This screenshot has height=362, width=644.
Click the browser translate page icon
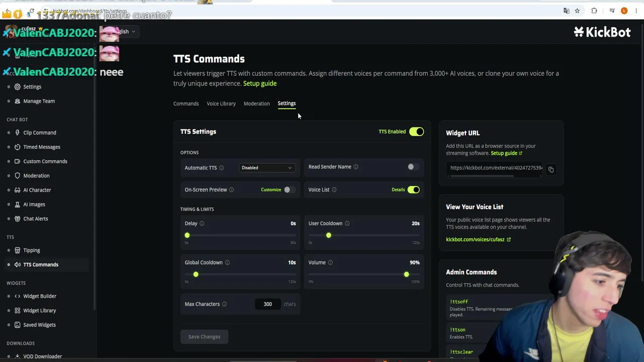pos(567,11)
